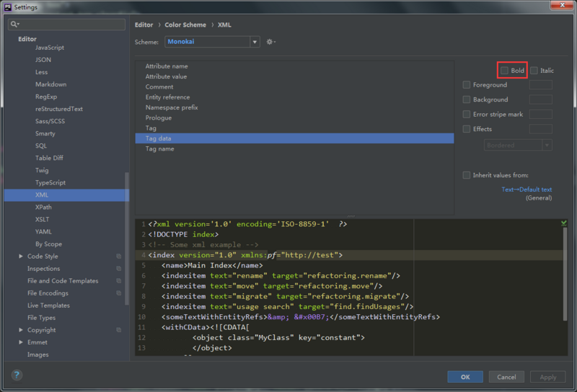Screen dimensions: 577x392
Task: Toggle the Effects checkbox
Action: pos(466,129)
